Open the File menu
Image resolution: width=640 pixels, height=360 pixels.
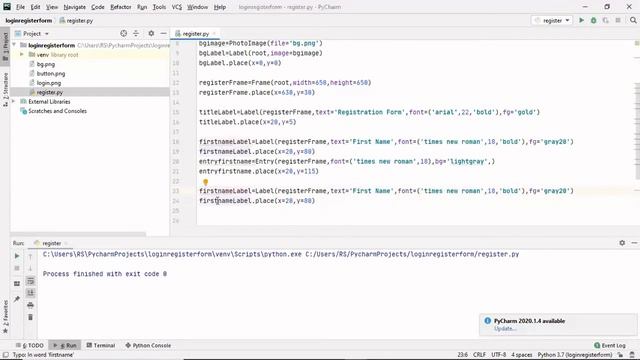pyautogui.click(x=20, y=7)
